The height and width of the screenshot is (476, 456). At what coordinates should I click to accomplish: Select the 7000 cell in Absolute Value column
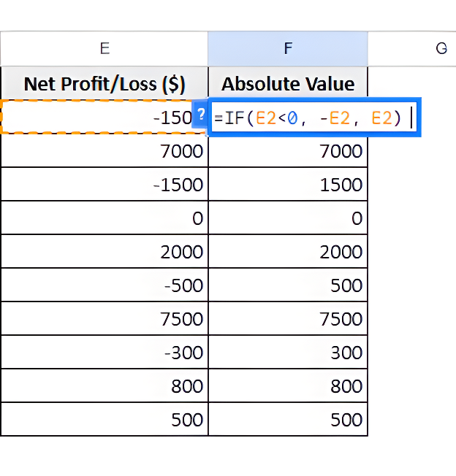[288, 150]
